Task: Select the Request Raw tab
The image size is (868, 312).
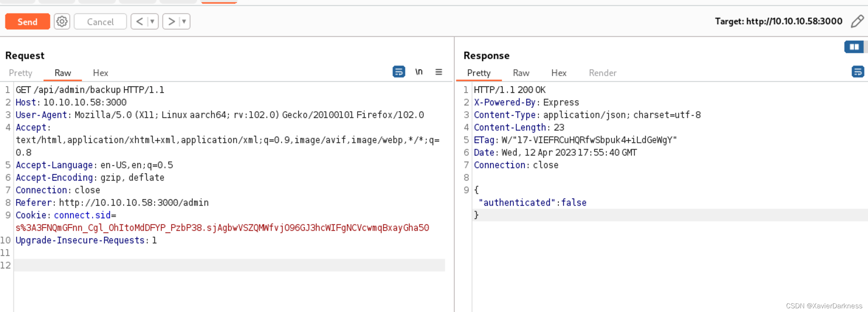Action: click(x=63, y=73)
